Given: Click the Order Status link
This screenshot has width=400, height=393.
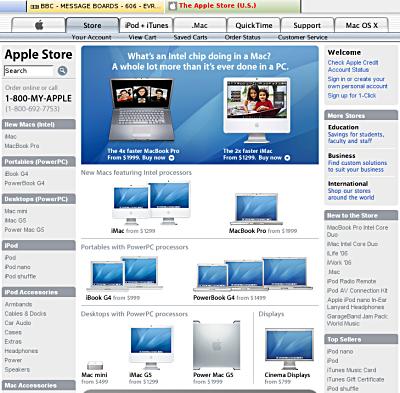Looking at the screenshot, I should 242,37.
